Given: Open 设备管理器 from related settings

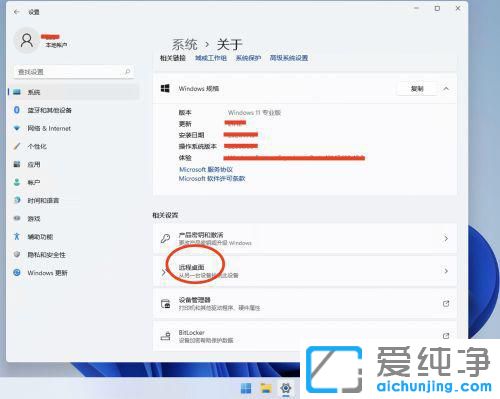Looking at the screenshot, I should point(305,303).
